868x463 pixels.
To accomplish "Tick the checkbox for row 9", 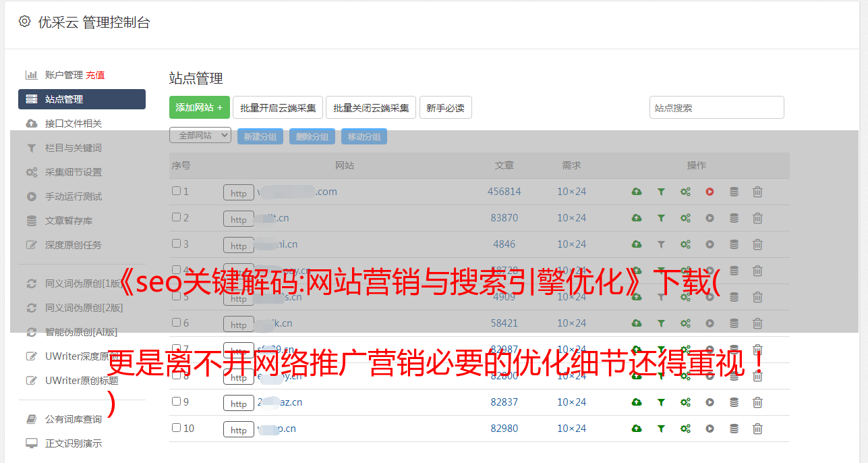I will [176, 402].
